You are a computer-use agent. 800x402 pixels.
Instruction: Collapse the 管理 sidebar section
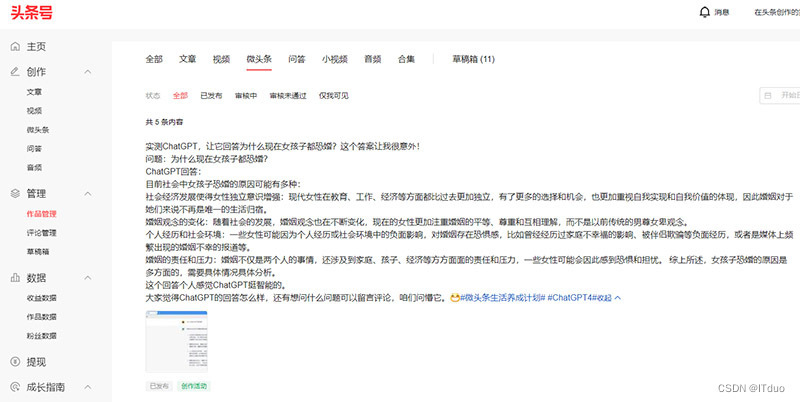(88, 193)
